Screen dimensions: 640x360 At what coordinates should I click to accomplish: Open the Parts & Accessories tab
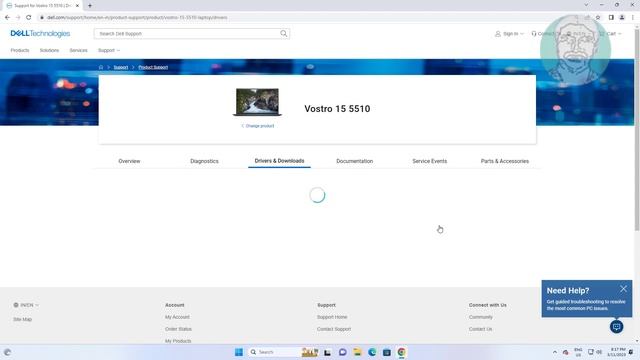(504, 161)
